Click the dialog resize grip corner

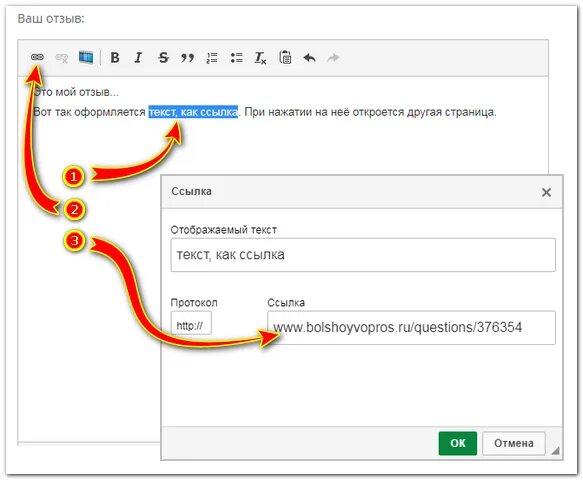555,451
